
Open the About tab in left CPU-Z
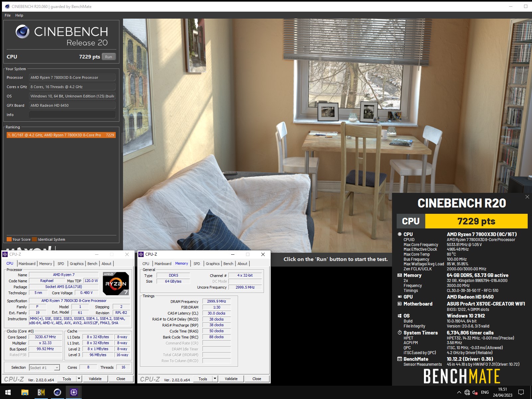click(106, 264)
